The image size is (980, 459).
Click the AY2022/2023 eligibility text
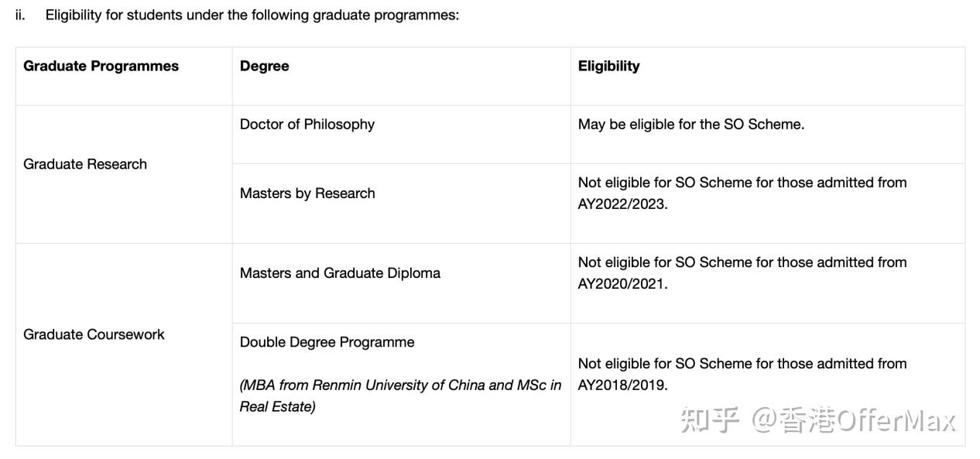pos(742,194)
